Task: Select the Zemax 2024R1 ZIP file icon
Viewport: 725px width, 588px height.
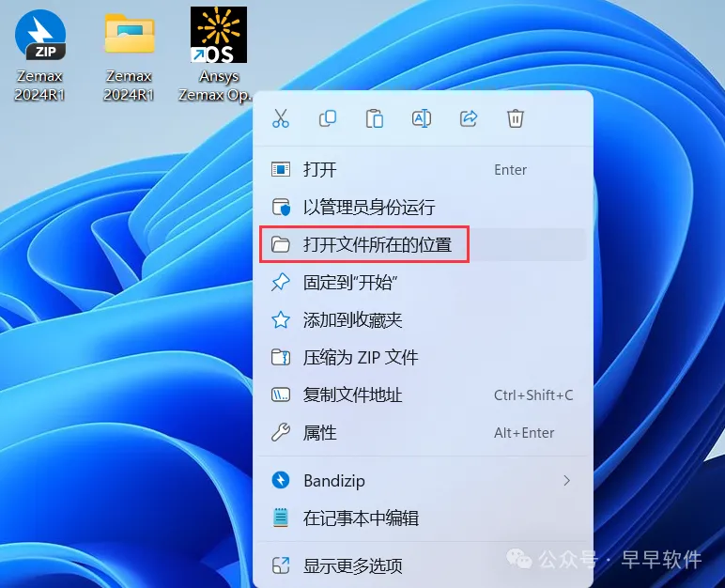Action: [x=39, y=54]
